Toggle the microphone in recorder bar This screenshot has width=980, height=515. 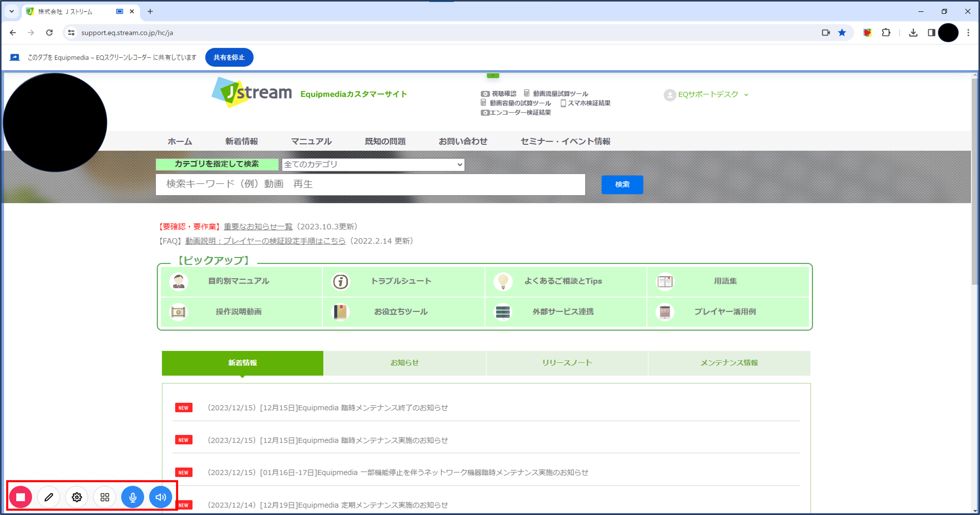(133, 497)
